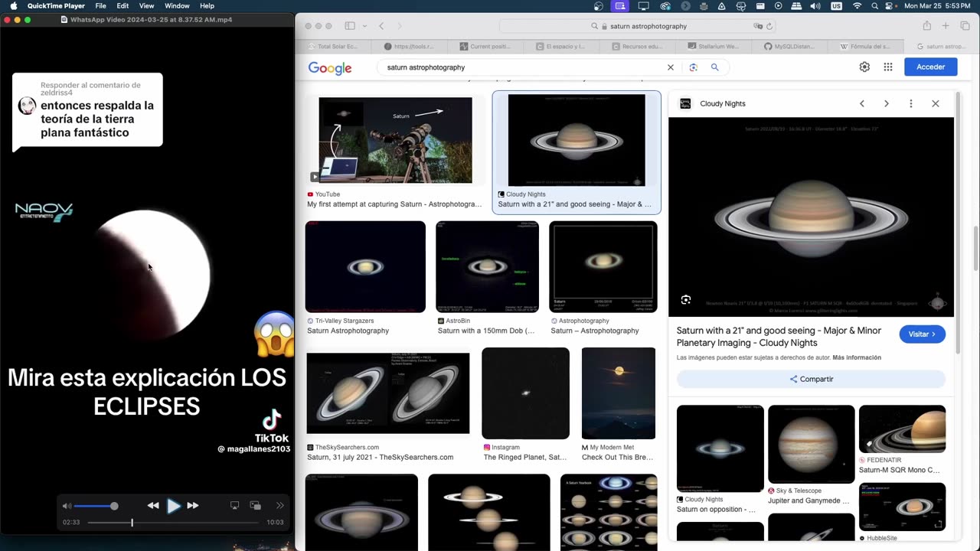Open AirPlay options in QuickTime
This screenshot has height=551, width=980.
click(x=235, y=505)
